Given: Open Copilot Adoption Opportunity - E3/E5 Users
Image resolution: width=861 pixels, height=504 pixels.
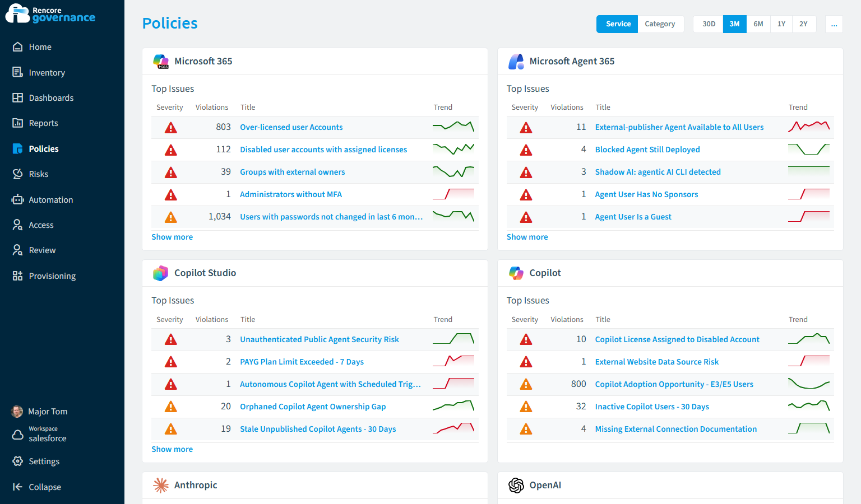Looking at the screenshot, I should [x=674, y=384].
